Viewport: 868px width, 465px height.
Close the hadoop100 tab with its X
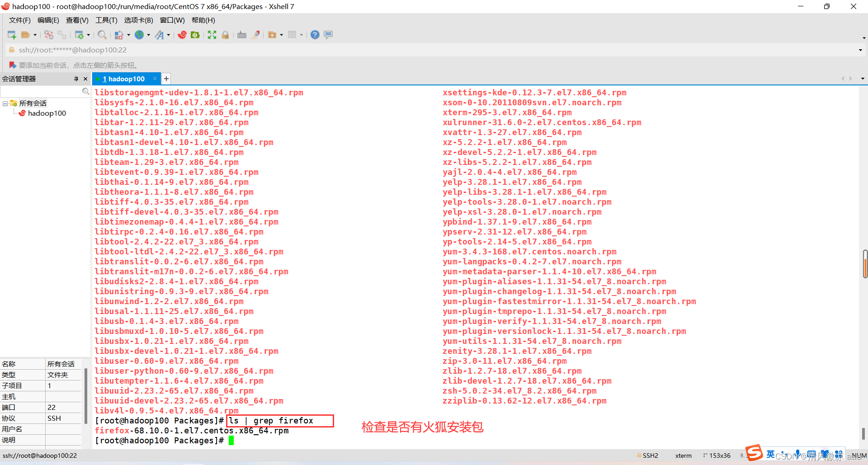point(155,79)
